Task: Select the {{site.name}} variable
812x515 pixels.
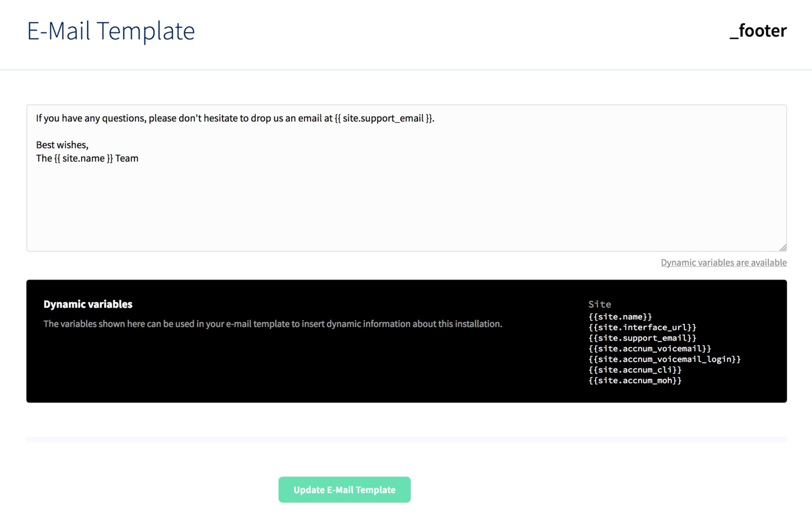Action: pyautogui.click(x=620, y=317)
